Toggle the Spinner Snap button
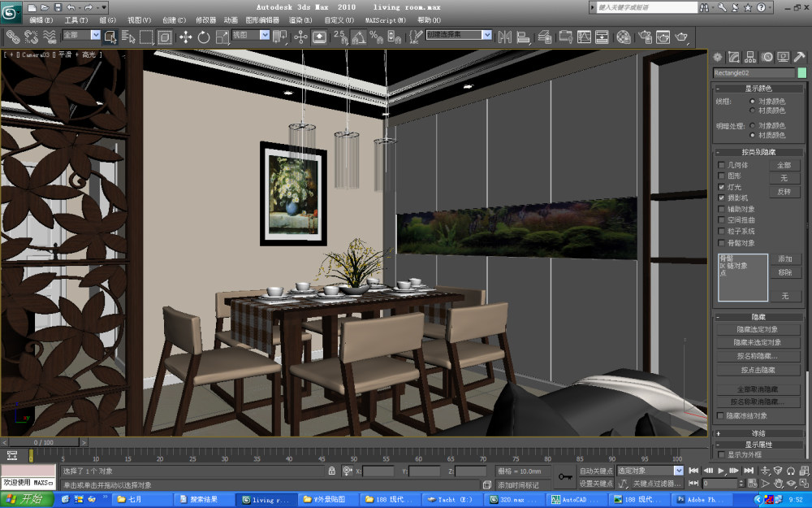This screenshot has height=508, width=812. pos(395,37)
